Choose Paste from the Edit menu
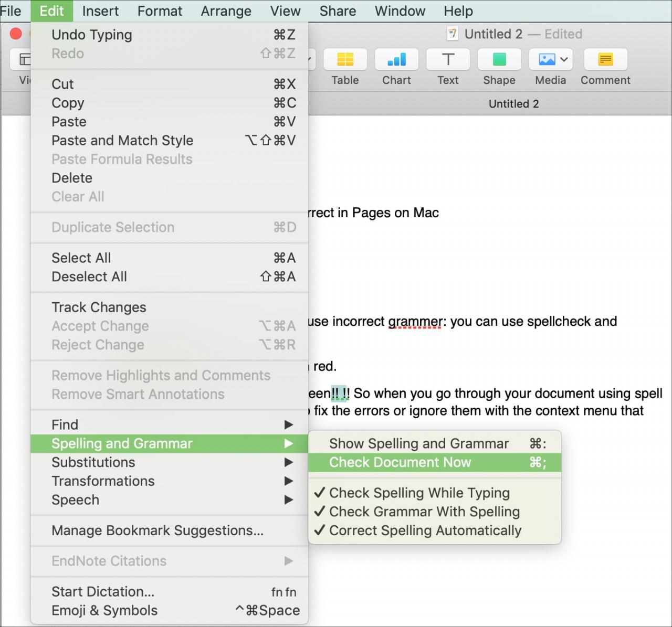This screenshot has width=672, height=627. (169, 122)
